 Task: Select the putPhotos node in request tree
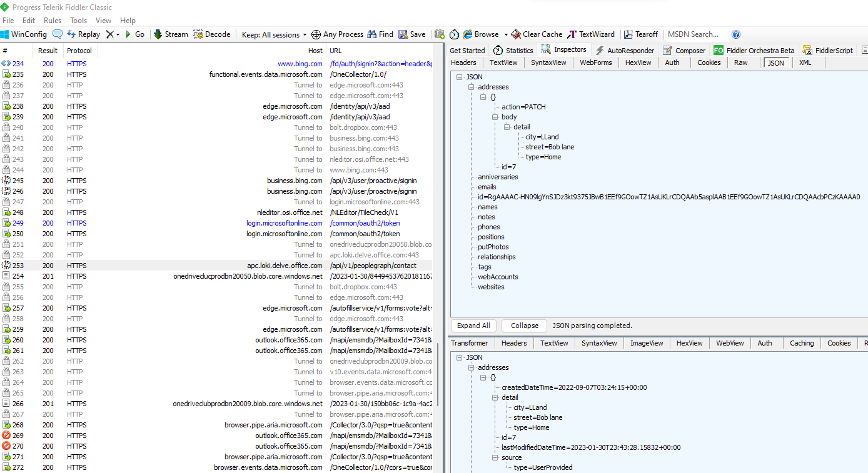[493, 247]
